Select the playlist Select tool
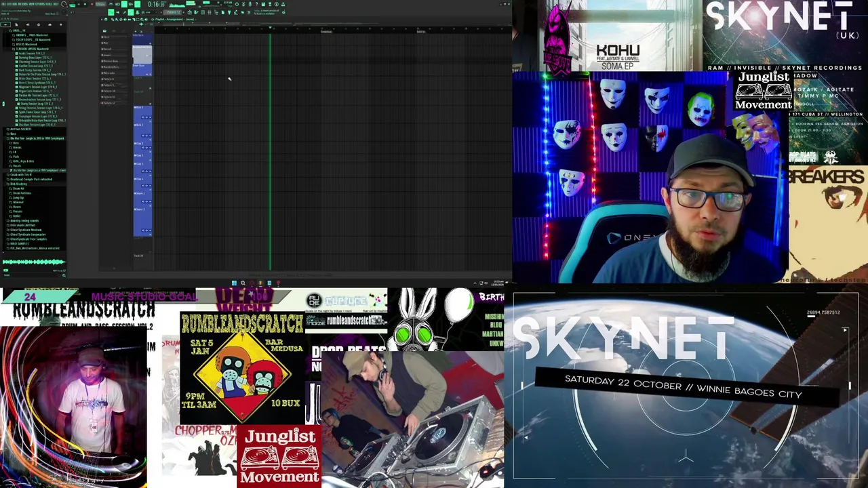 coord(138,20)
